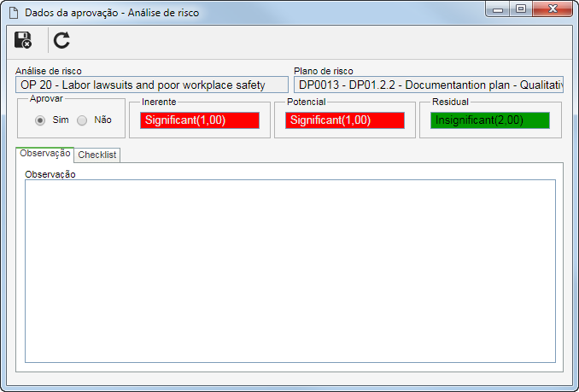Click the Análise de risco field
Screen dimensions: 579x392
coord(152,85)
